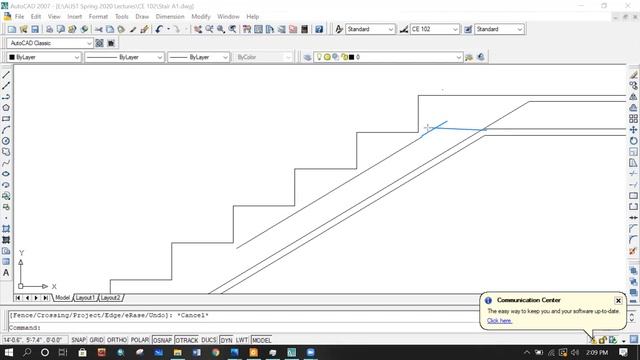Toggle SNAP mode in status bar

(x=78, y=340)
